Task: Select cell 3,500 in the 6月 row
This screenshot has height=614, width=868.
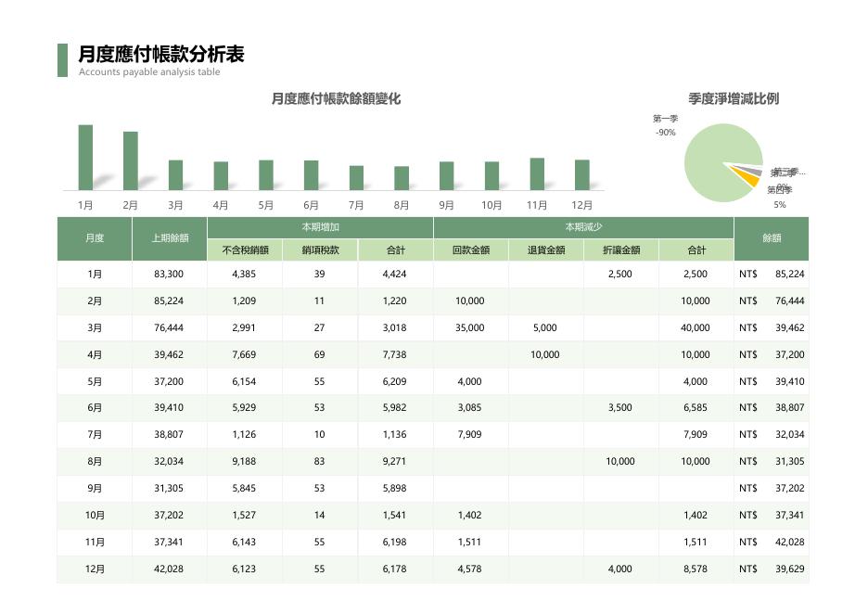Action: click(x=620, y=407)
